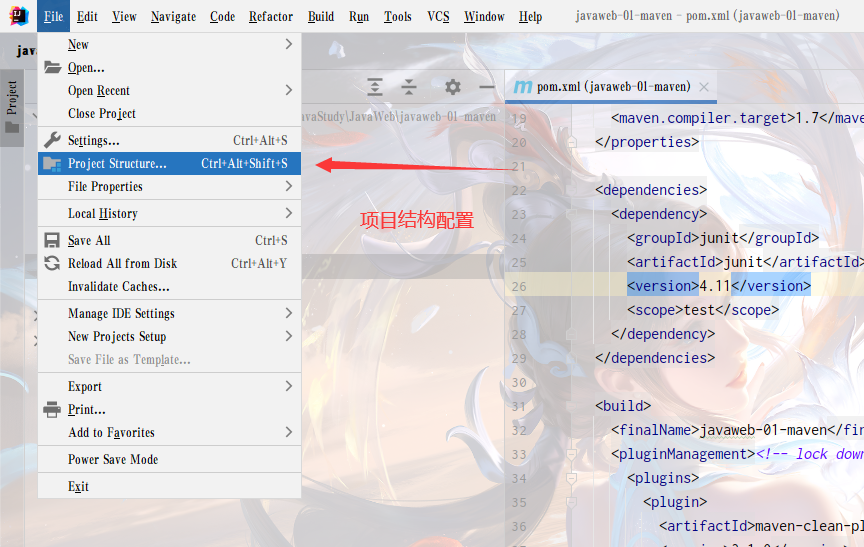Hide the project tool window with minus icon
Image resolution: width=864 pixels, height=547 pixels.
pos(486,87)
